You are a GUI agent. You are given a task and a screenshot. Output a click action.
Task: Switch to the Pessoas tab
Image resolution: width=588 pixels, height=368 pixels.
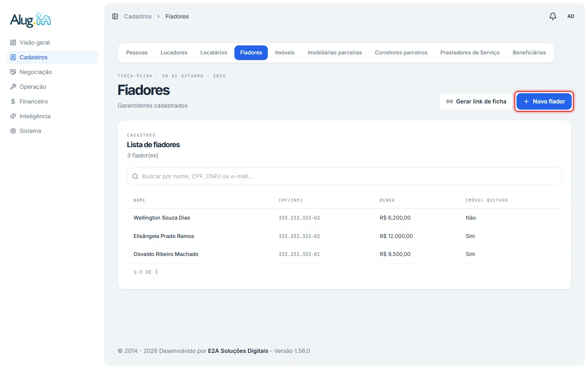[137, 53]
